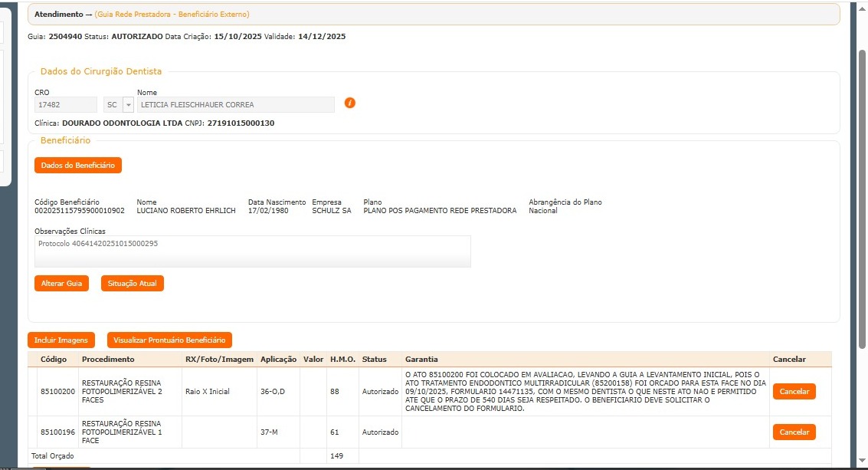Viewport: 868px width, 470px height.
Task: Select the Raio X Inicial cell
Action: tap(208, 391)
